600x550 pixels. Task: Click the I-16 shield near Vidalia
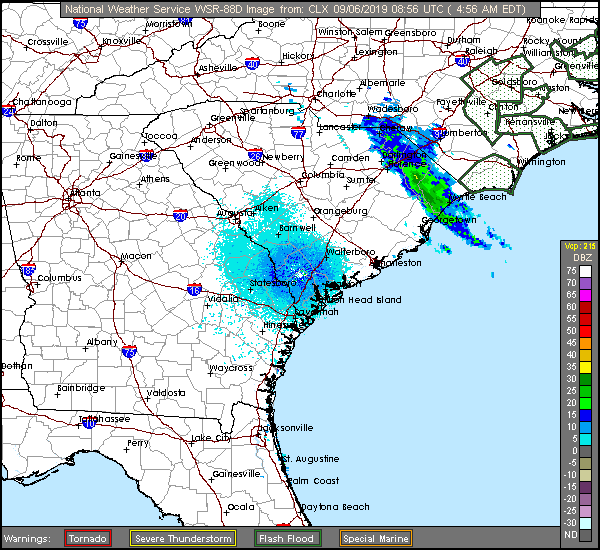[x=194, y=289]
